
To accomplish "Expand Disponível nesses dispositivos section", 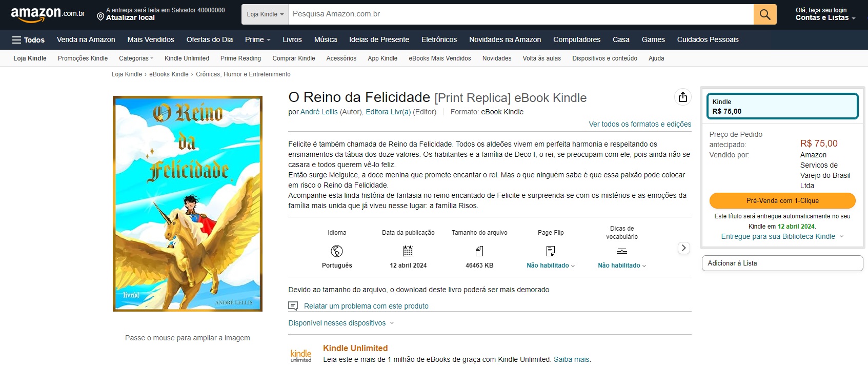I will [x=341, y=323].
